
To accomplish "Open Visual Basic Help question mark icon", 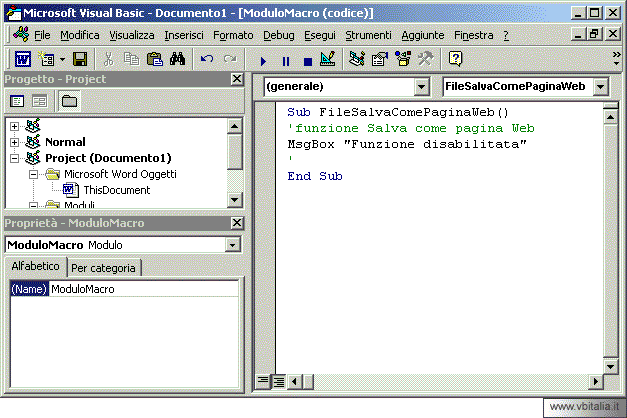I will (455, 60).
